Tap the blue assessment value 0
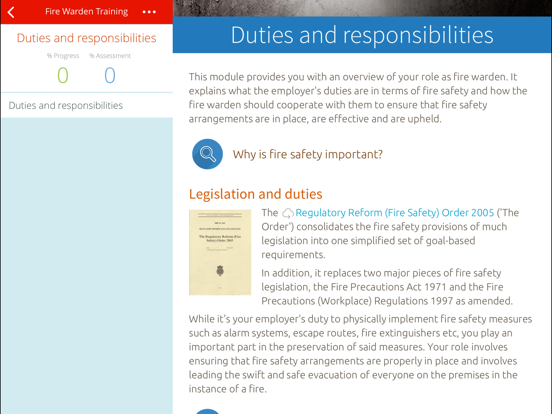The width and height of the screenshot is (552, 414). (x=110, y=75)
